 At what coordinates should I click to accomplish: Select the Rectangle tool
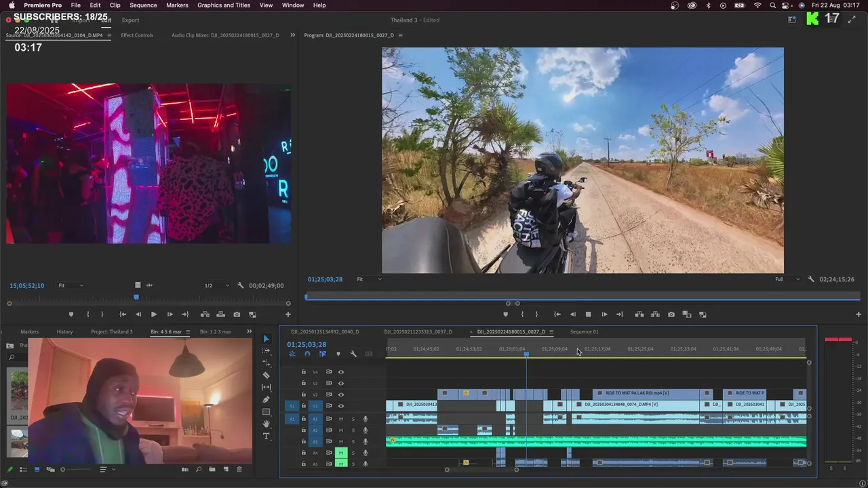pyautogui.click(x=266, y=411)
